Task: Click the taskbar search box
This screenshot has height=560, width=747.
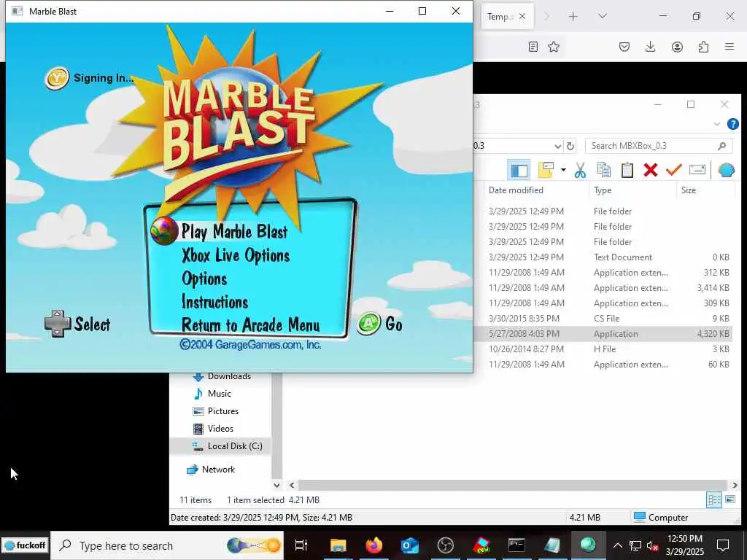Action: click(x=167, y=545)
